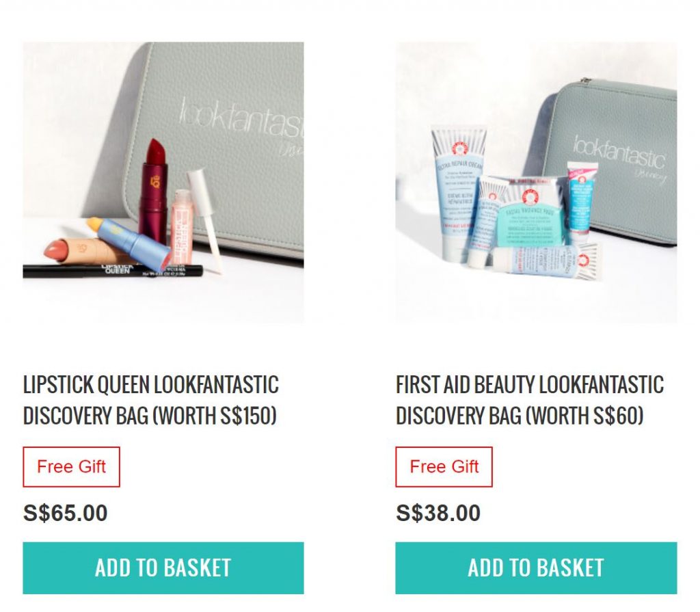700x612 pixels.
Task: Select the S$65.00 price label
Action: [x=65, y=513]
